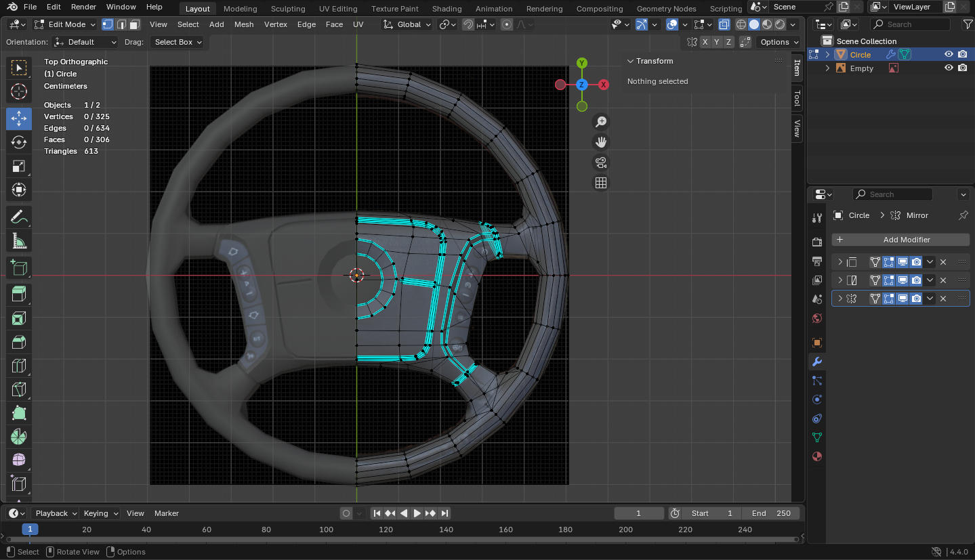The height and width of the screenshot is (560, 975).
Task: Pick the Measure tool
Action: click(19, 241)
